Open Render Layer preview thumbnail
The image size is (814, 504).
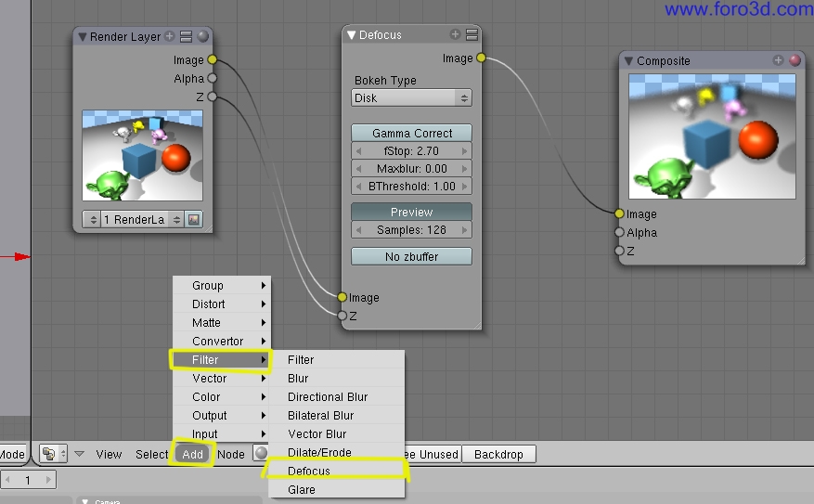tap(142, 155)
